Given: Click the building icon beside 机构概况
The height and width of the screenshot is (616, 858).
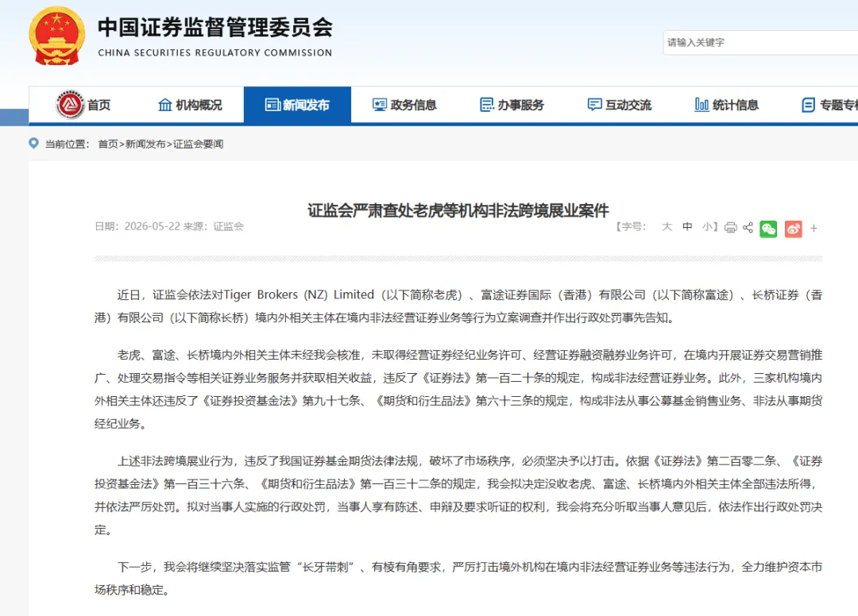Looking at the screenshot, I should click(164, 105).
